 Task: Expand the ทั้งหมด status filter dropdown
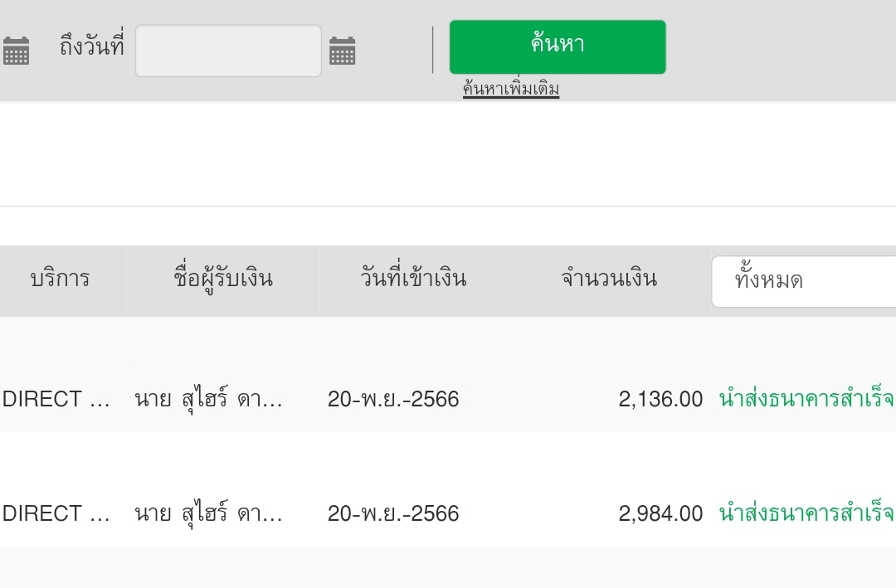(803, 281)
